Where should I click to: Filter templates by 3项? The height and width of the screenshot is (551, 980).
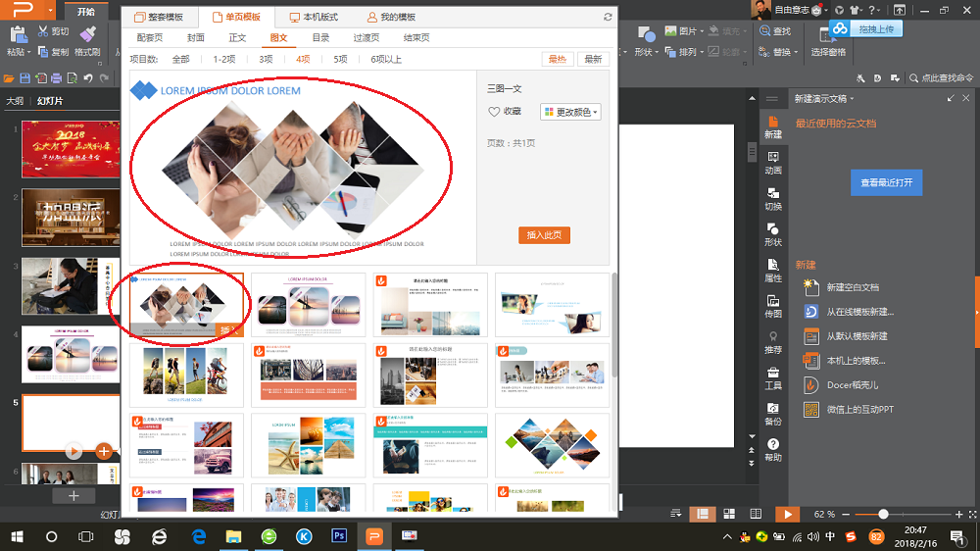267,60
